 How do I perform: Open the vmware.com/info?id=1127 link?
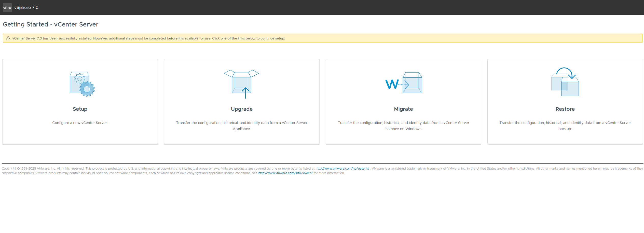285,173
